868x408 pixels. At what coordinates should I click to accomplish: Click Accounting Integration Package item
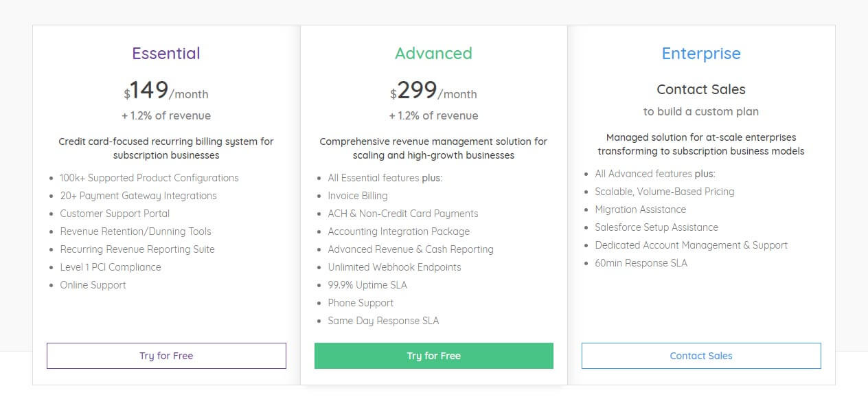click(399, 231)
